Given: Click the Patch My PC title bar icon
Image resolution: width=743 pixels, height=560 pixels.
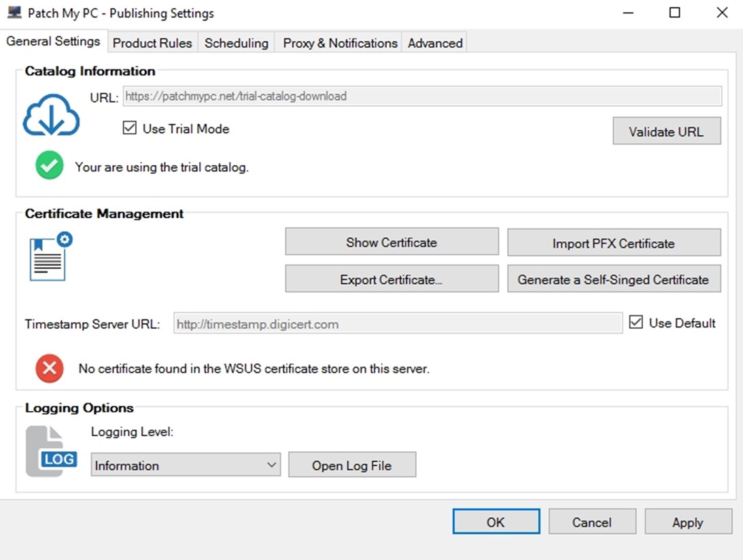Looking at the screenshot, I should tap(15, 13).
